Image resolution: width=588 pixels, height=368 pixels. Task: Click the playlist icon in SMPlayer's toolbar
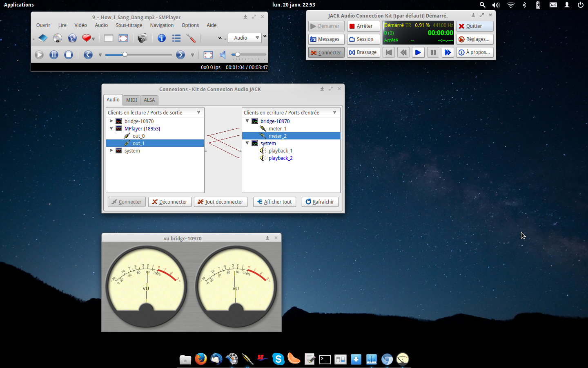point(176,38)
